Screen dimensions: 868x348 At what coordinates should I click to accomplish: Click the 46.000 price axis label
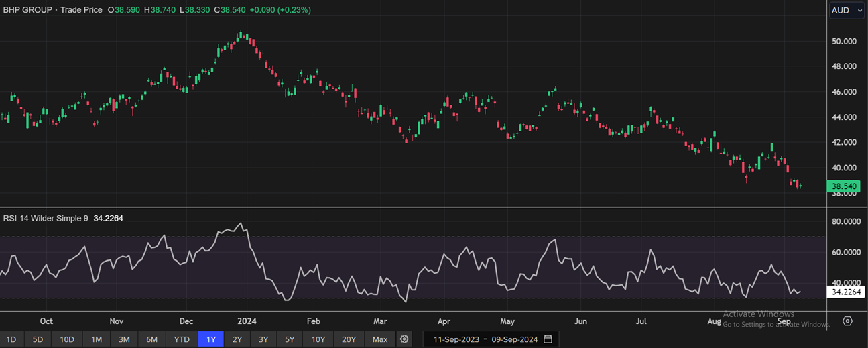coord(844,92)
